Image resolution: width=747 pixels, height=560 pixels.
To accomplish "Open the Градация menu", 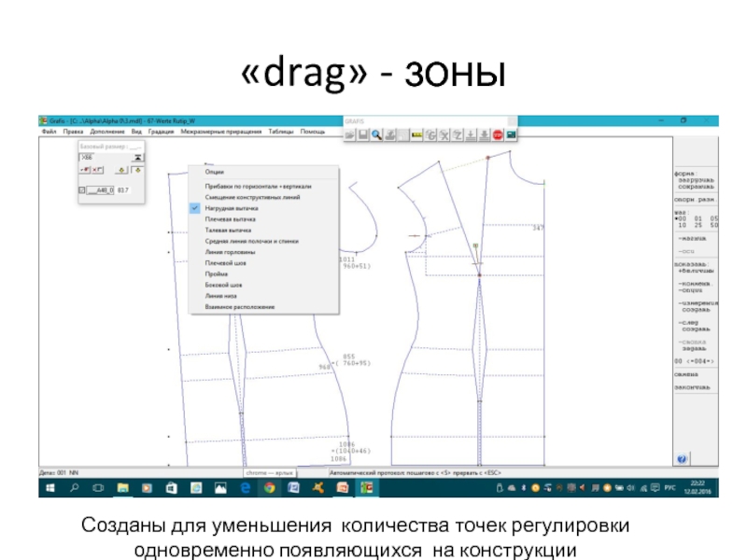I will click(x=161, y=132).
